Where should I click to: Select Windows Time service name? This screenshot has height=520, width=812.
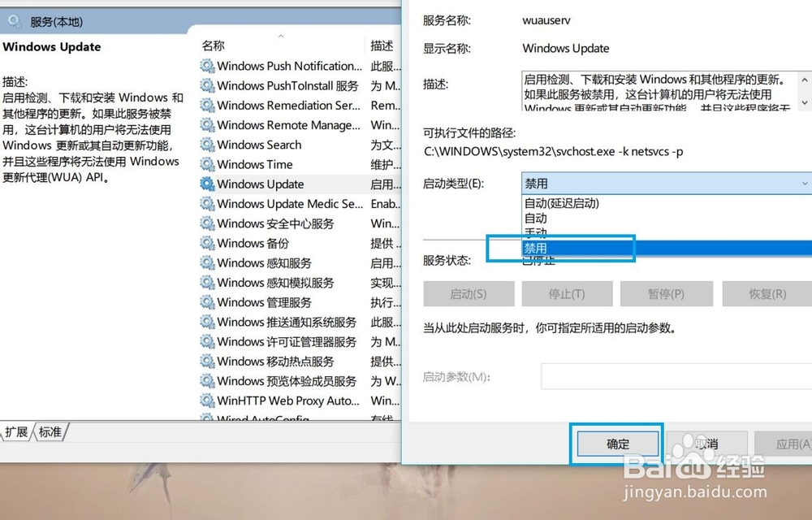pos(255,164)
